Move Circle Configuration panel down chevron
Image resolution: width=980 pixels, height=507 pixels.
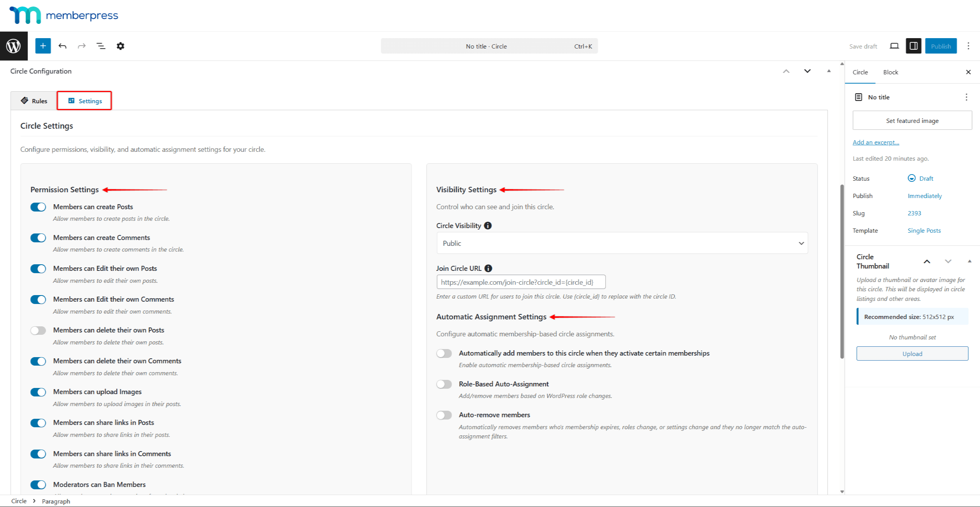pyautogui.click(x=807, y=71)
